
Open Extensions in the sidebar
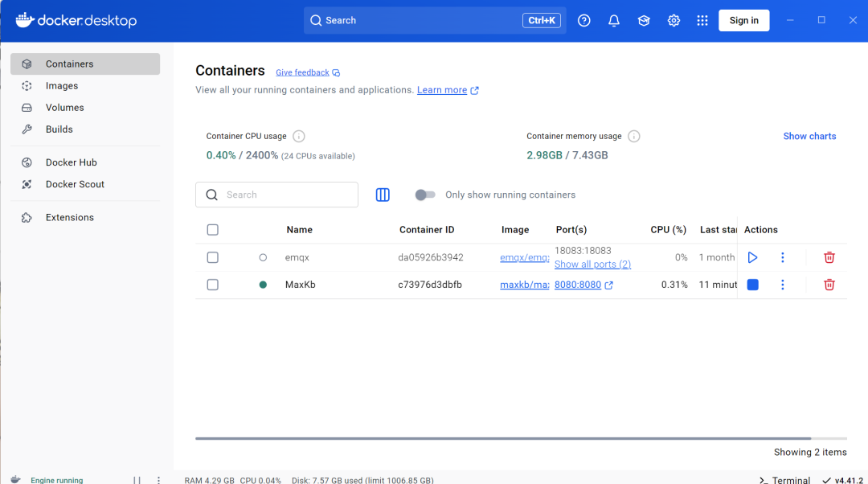coord(85,218)
